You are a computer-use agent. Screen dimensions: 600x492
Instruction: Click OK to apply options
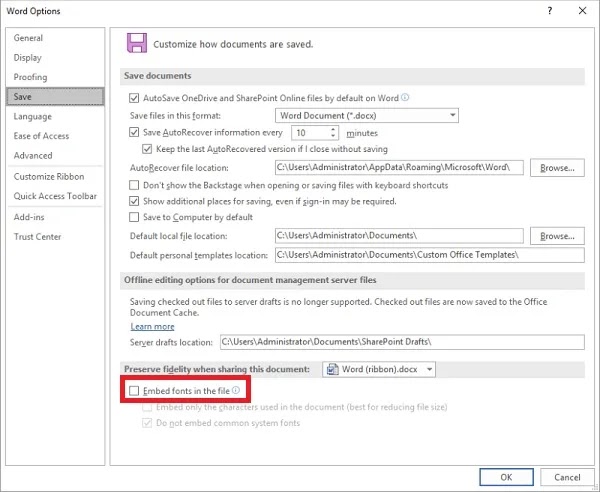[x=506, y=477]
